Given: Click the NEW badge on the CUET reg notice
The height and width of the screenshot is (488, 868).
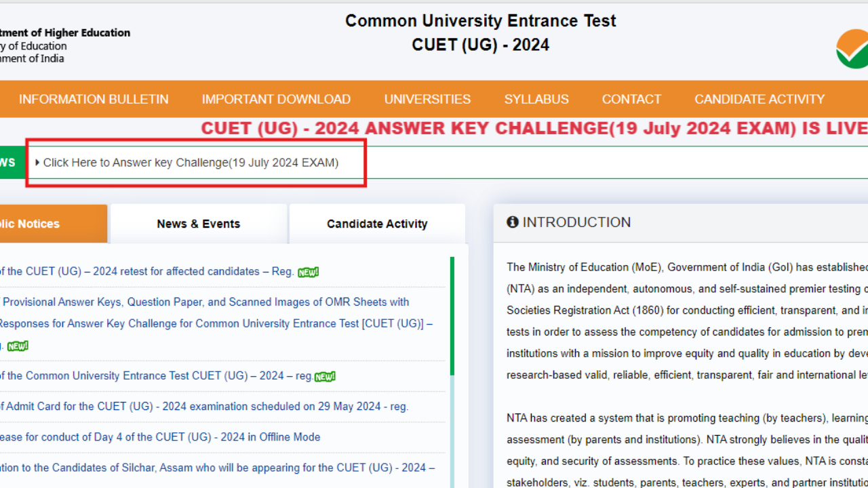Looking at the screenshot, I should (325, 377).
